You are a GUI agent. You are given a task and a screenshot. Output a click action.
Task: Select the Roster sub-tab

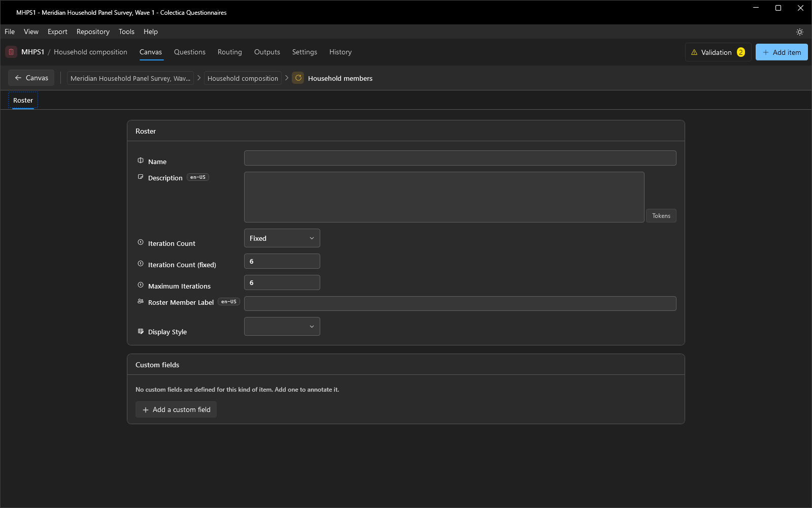pos(23,100)
